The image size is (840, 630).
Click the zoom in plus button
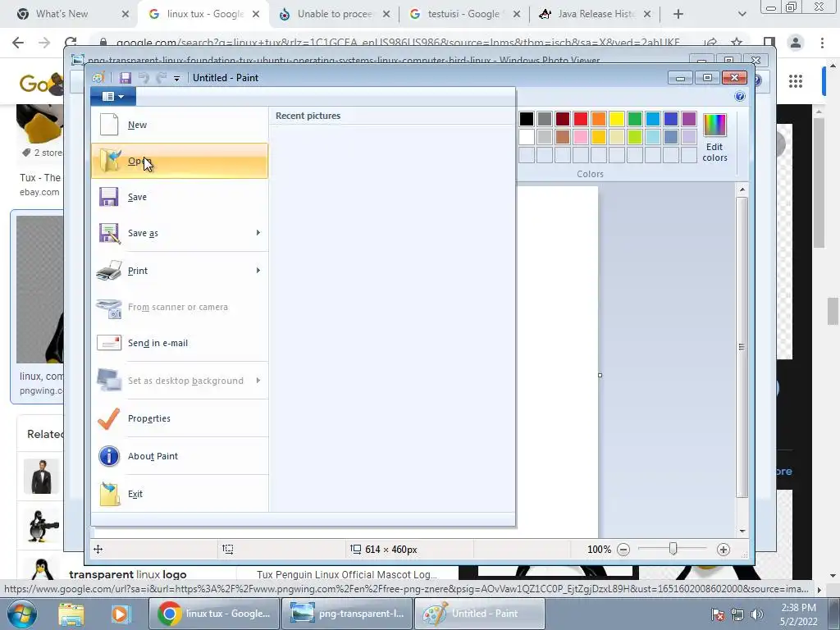coord(724,549)
